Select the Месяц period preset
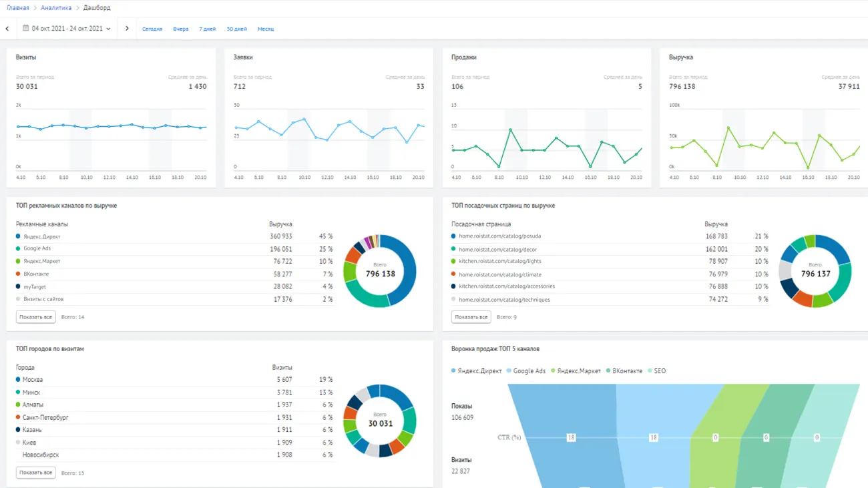The image size is (868, 488). pos(265,29)
